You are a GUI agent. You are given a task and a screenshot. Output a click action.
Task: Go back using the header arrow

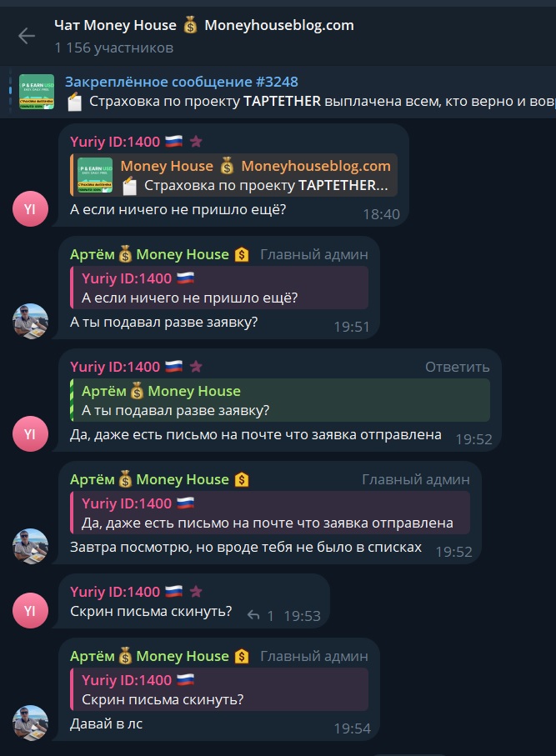tap(27, 36)
